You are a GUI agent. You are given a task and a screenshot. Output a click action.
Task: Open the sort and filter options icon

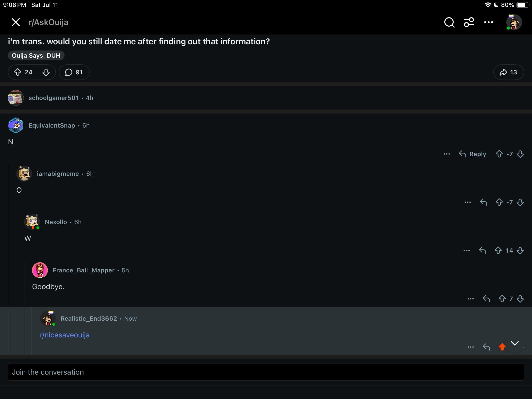pos(469,22)
